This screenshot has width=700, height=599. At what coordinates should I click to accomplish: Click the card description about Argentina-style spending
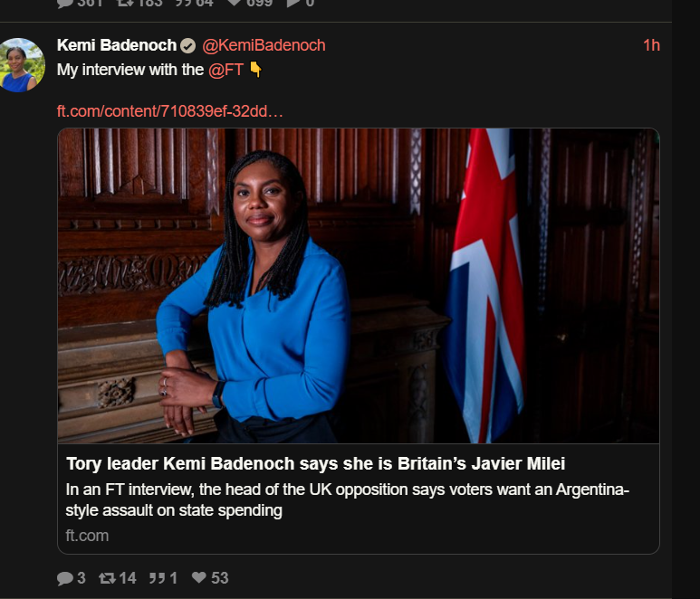coord(348,499)
